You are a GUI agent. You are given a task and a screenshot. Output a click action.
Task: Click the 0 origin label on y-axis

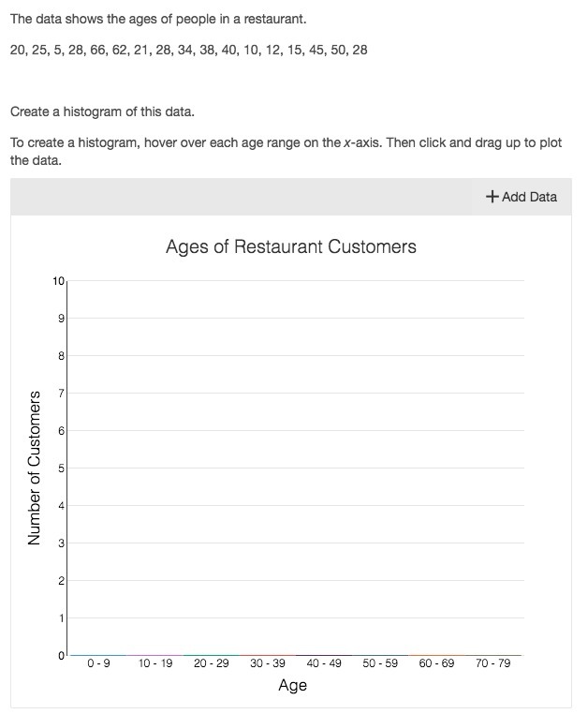point(62,656)
